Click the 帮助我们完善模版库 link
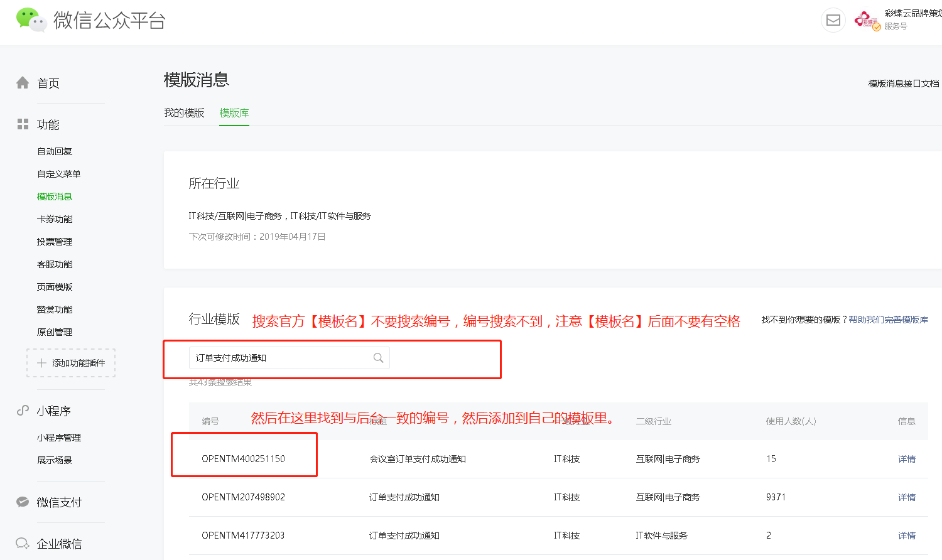The height and width of the screenshot is (560, 942). coord(888,320)
